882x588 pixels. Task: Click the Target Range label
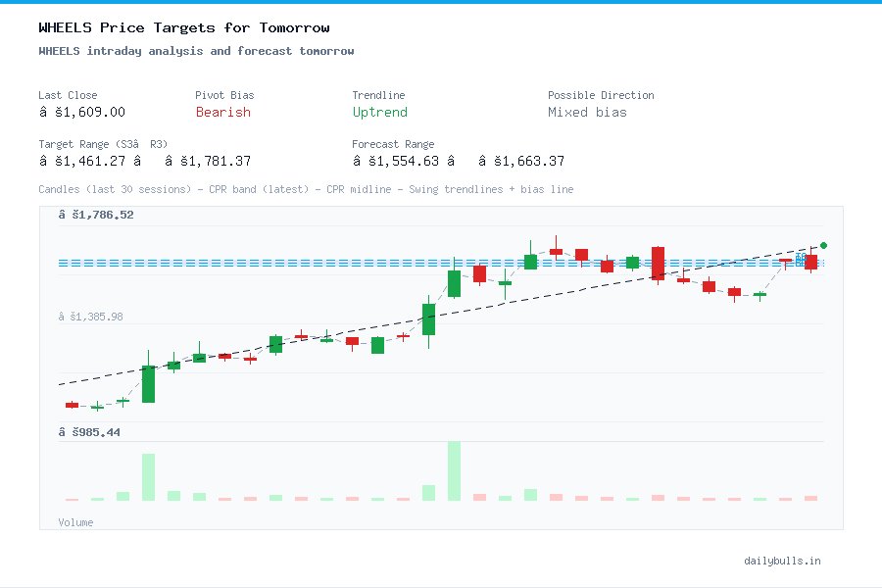point(103,144)
